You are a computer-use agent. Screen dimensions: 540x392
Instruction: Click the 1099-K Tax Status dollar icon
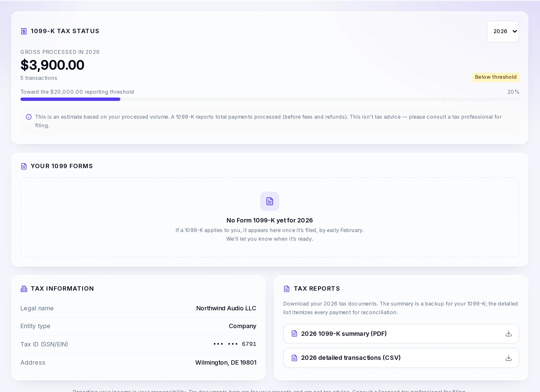click(24, 31)
